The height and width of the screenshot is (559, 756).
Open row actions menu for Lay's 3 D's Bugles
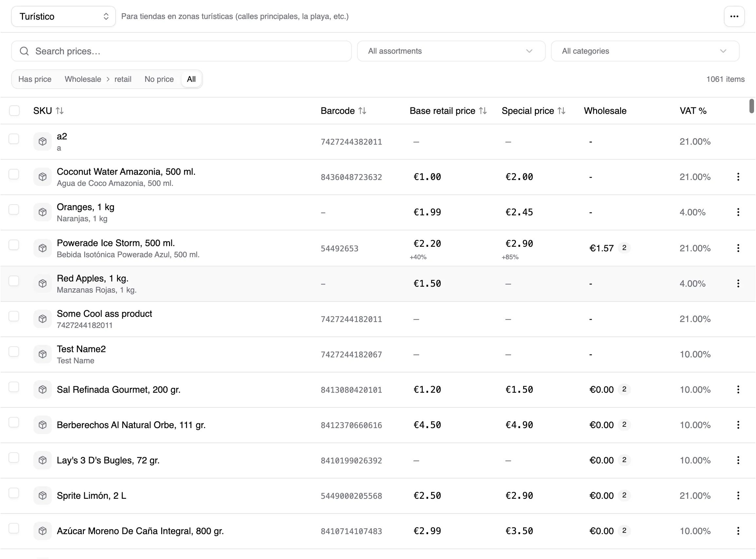pyautogui.click(x=738, y=460)
